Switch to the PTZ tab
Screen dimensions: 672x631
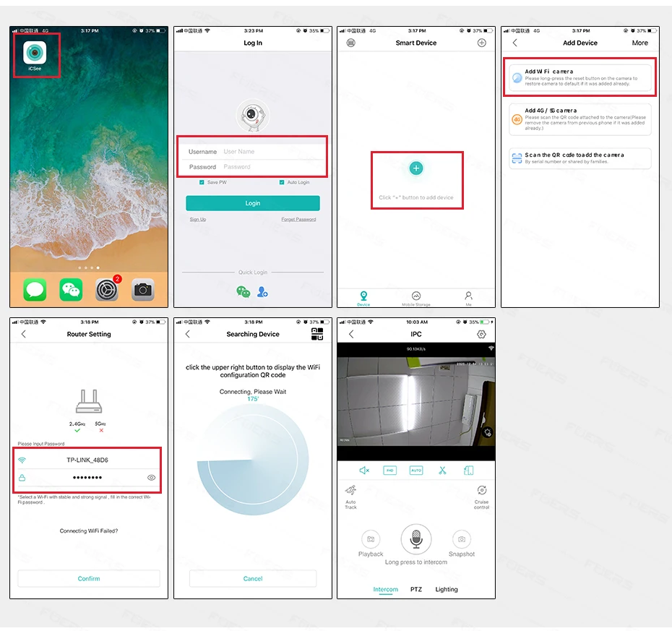coord(416,589)
